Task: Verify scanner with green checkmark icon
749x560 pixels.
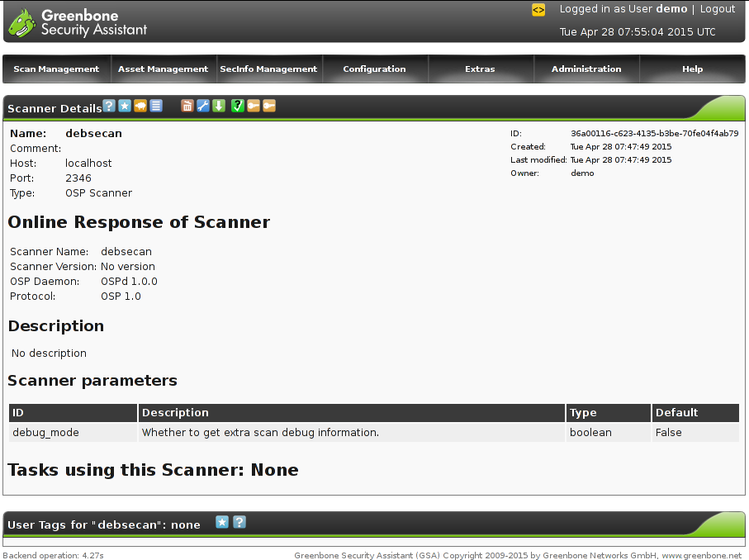Action: click(x=237, y=106)
